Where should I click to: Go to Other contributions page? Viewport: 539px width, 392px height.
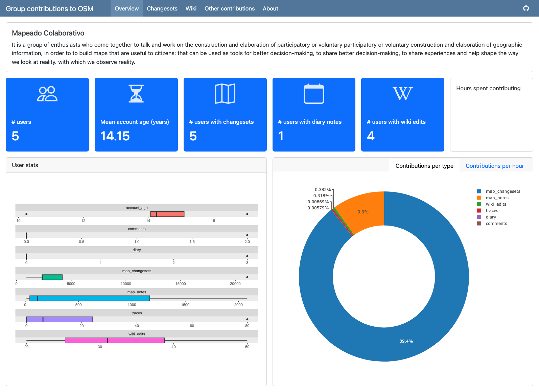point(230,8)
